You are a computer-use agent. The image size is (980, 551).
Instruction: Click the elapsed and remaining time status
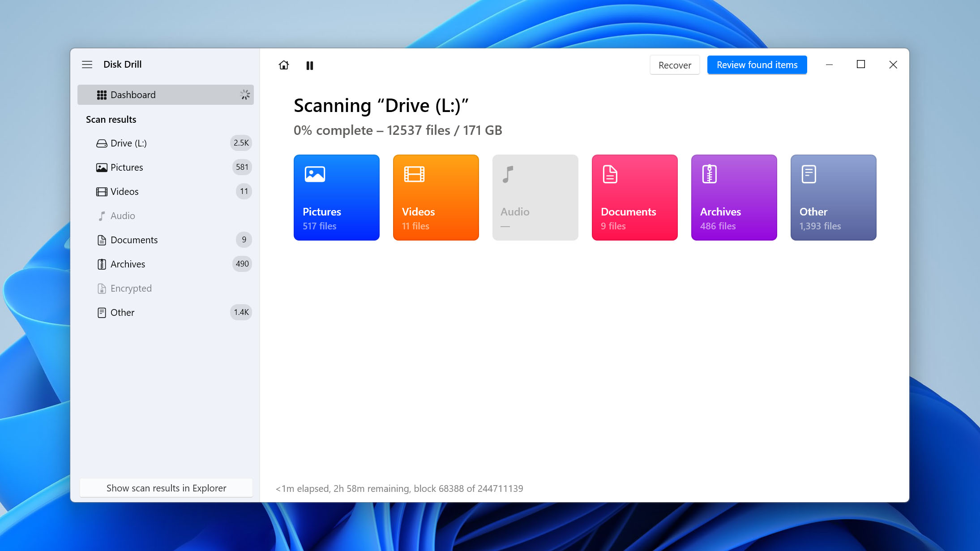point(399,488)
